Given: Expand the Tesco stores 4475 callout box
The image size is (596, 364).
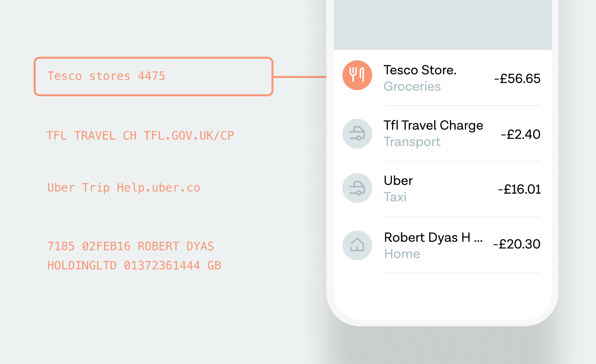Looking at the screenshot, I should 153,76.
